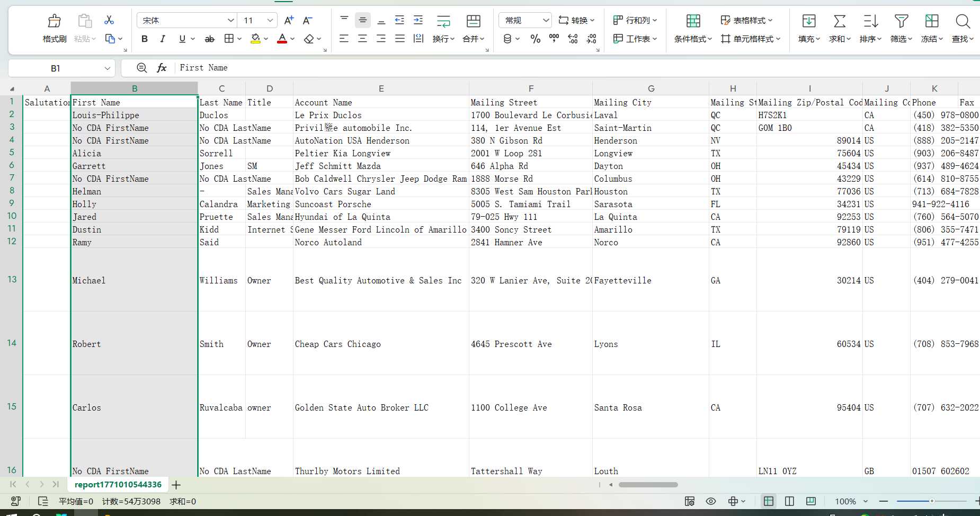Expand the font color dropdown arrow
Image resolution: width=980 pixels, height=516 pixels.
(x=292, y=39)
